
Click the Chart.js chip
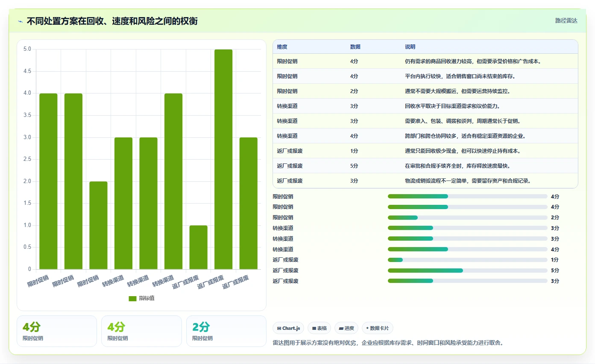pyautogui.click(x=288, y=328)
